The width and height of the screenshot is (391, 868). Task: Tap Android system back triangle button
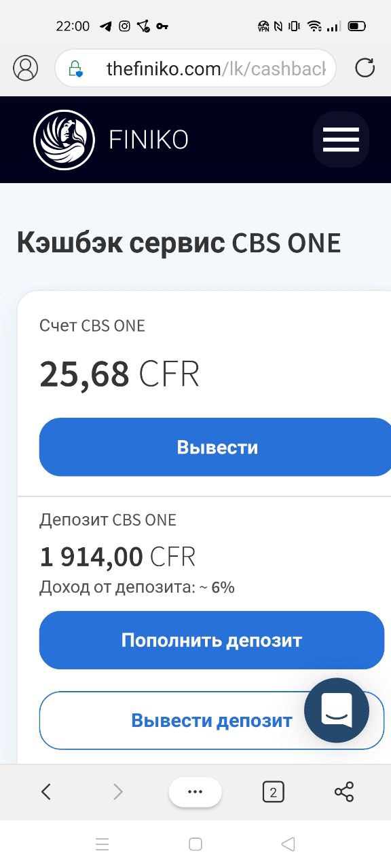(x=288, y=844)
